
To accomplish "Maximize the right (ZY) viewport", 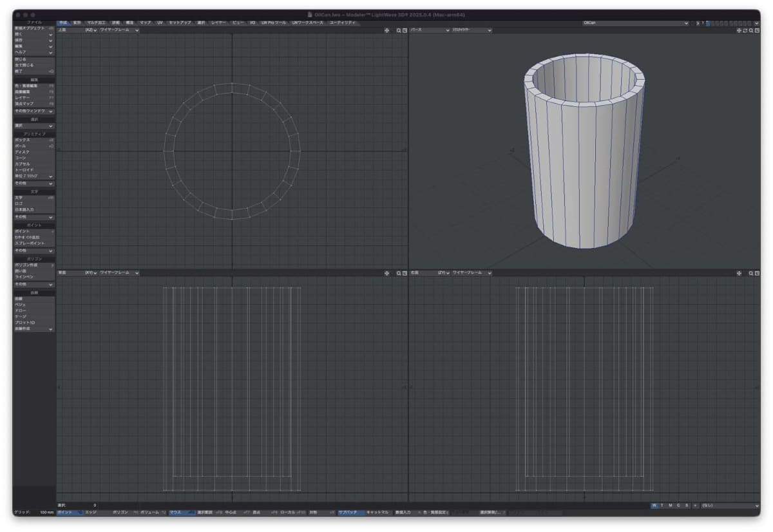I will (757, 273).
